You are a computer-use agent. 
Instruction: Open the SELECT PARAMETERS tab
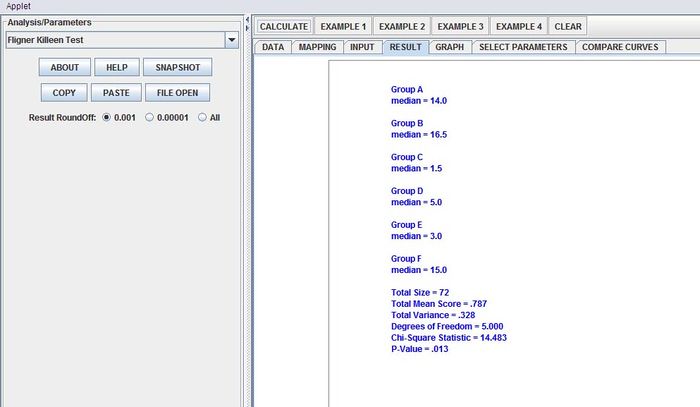(x=523, y=46)
